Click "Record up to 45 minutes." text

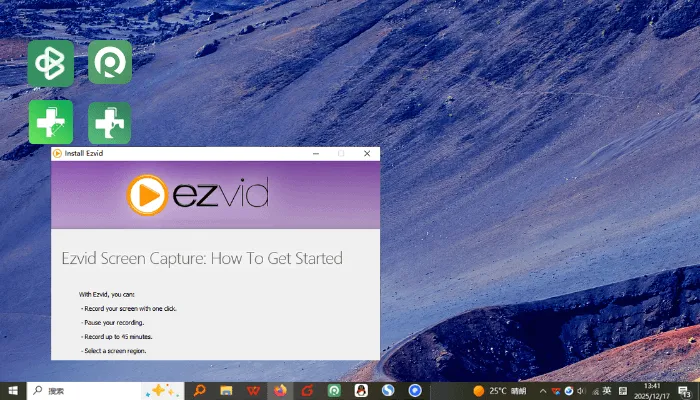point(117,337)
